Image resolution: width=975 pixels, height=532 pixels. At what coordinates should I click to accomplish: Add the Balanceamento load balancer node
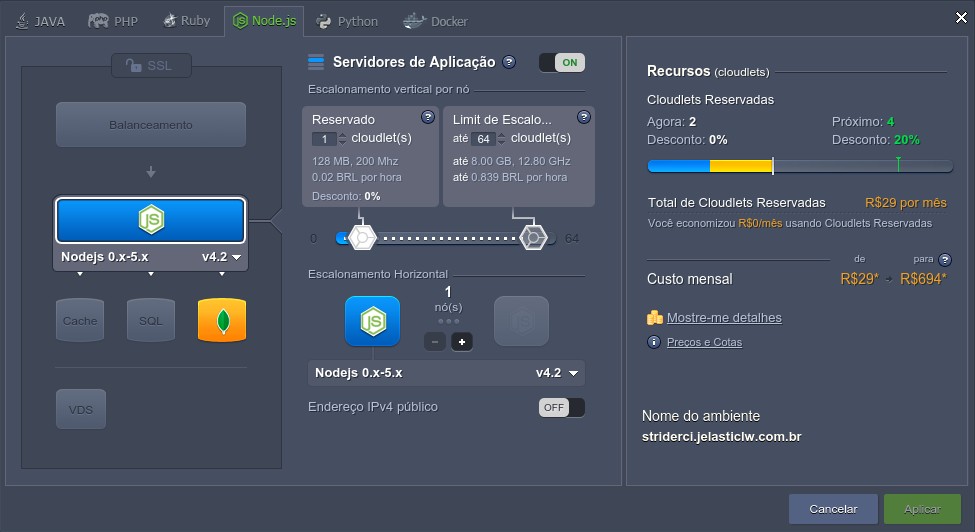coord(151,125)
